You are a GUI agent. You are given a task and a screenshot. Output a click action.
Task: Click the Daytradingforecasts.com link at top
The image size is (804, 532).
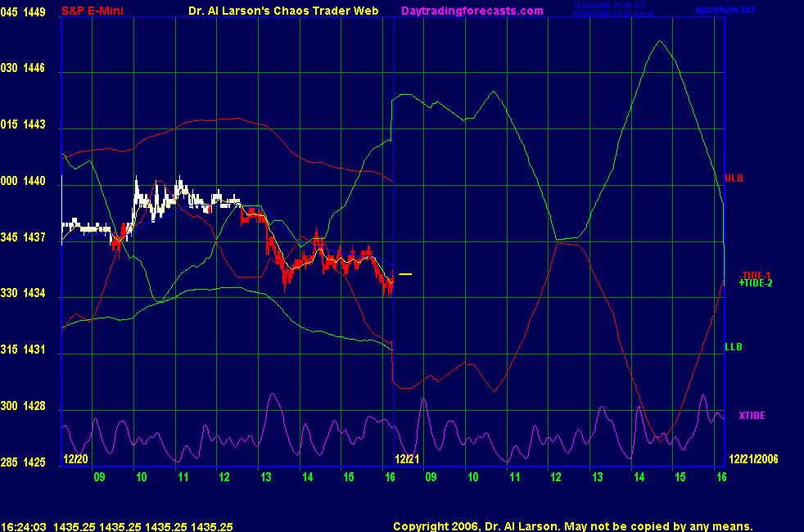pyautogui.click(x=472, y=11)
